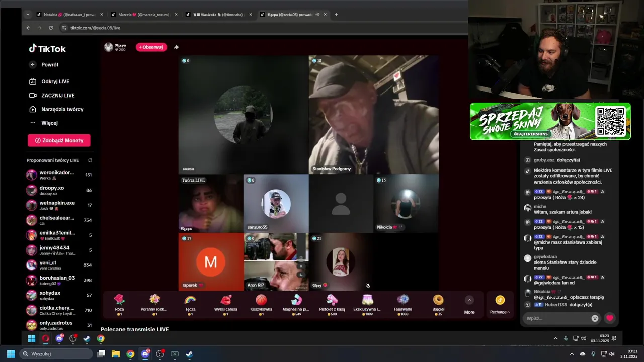This screenshot has width=644, height=362.
Task: Click the Zdobądź Monety button
Action: pyautogui.click(x=59, y=140)
